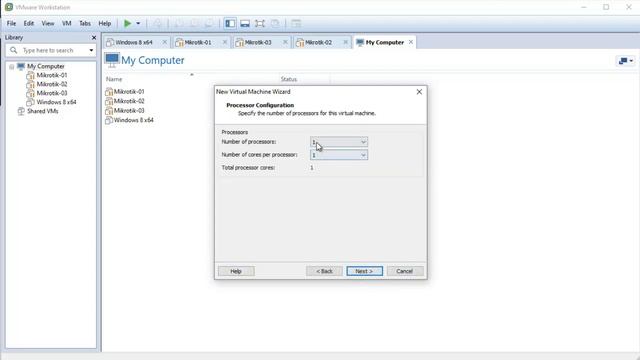
Task: Click the VMware Workstation title bar icon
Action: 9,7
